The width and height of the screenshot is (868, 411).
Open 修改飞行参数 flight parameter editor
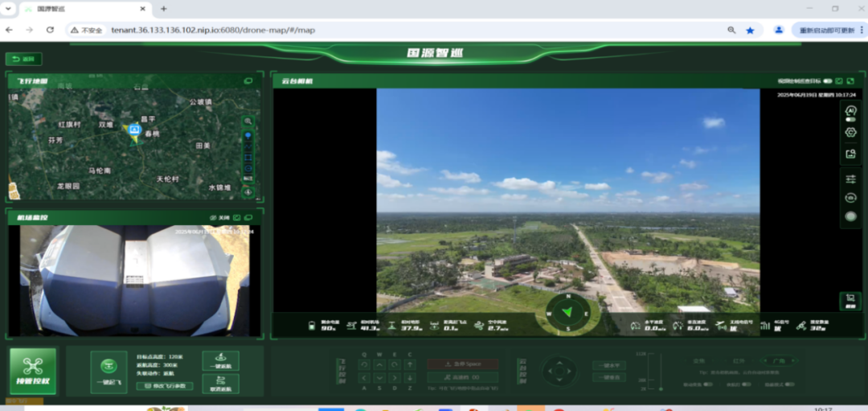(x=165, y=386)
